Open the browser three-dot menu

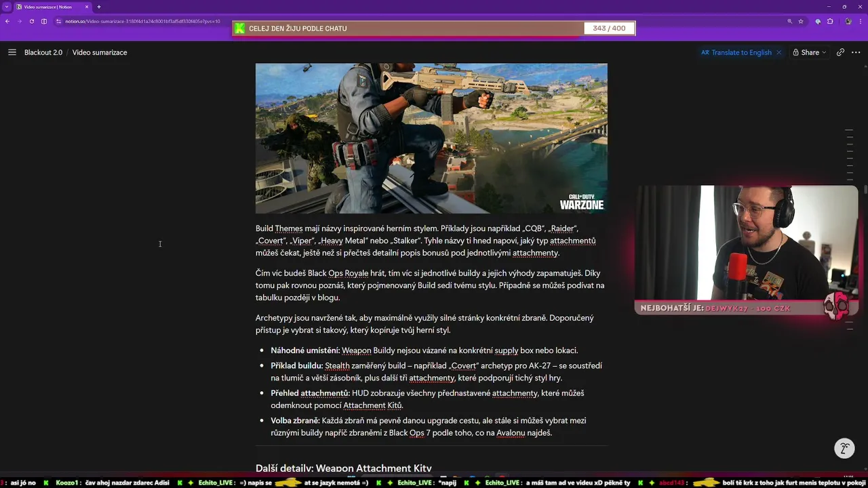861,21
